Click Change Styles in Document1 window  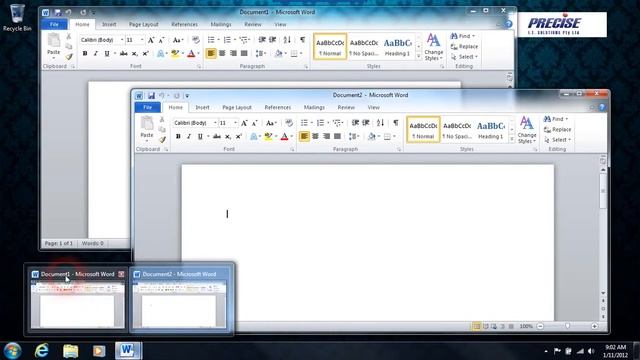[x=433, y=47]
